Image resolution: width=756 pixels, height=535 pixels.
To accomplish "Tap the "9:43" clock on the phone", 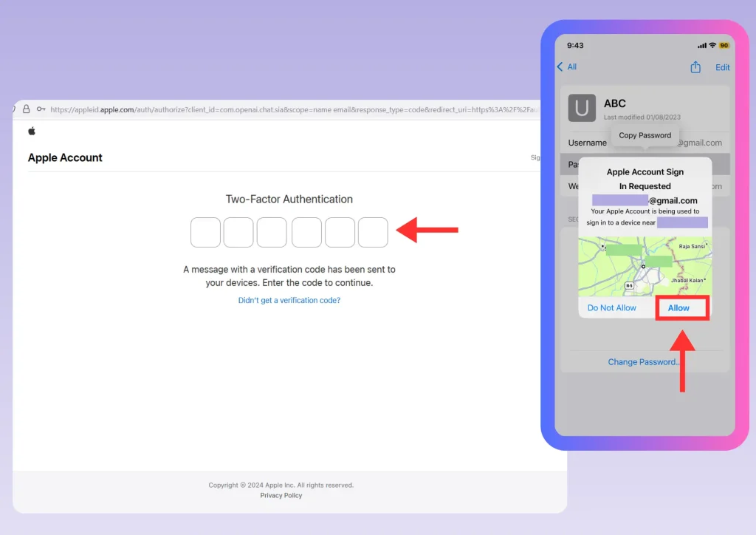I will [x=575, y=45].
